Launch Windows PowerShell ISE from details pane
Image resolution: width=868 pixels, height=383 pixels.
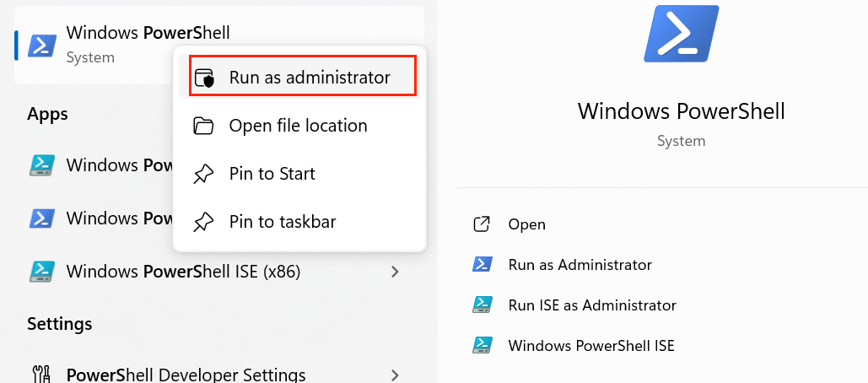(591, 345)
